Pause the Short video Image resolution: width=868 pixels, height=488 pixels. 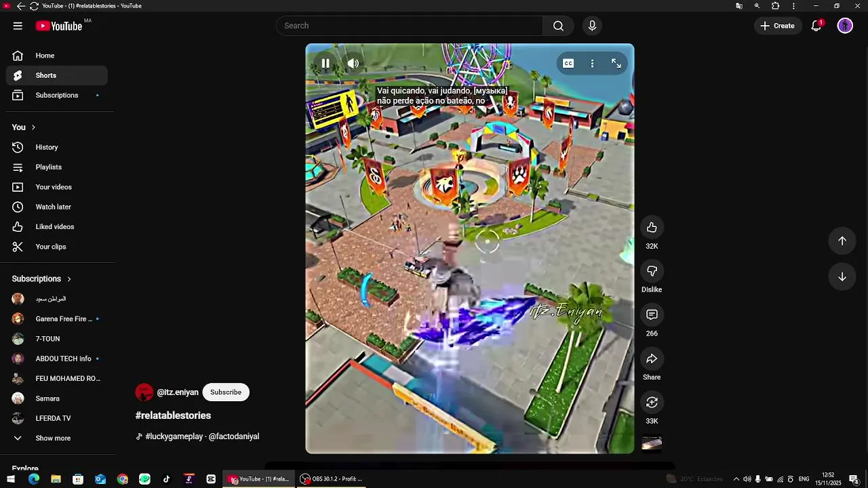point(325,63)
